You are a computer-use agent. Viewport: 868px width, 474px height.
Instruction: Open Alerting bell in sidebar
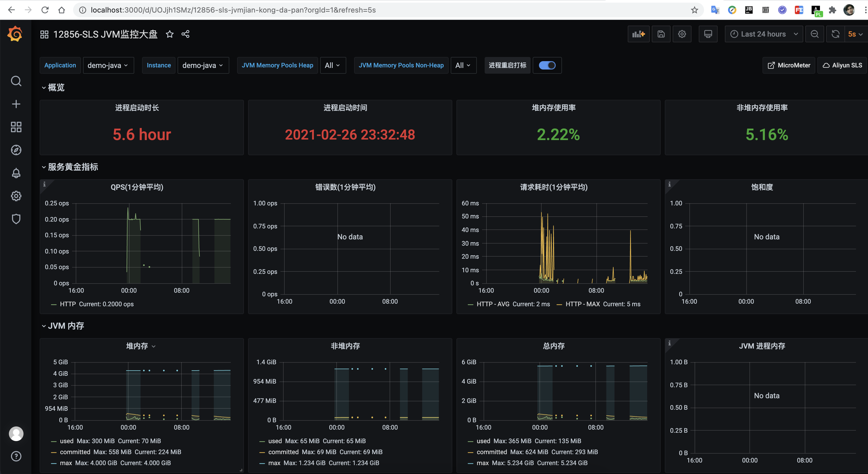tap(16, 173)
